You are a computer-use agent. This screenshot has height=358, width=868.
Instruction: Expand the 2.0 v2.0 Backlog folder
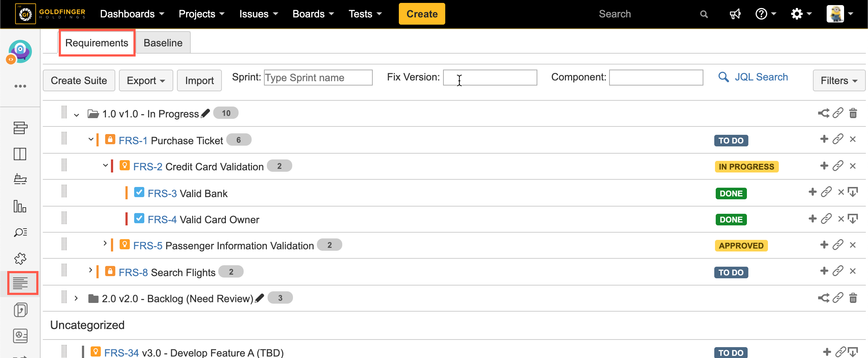(76, 298)
